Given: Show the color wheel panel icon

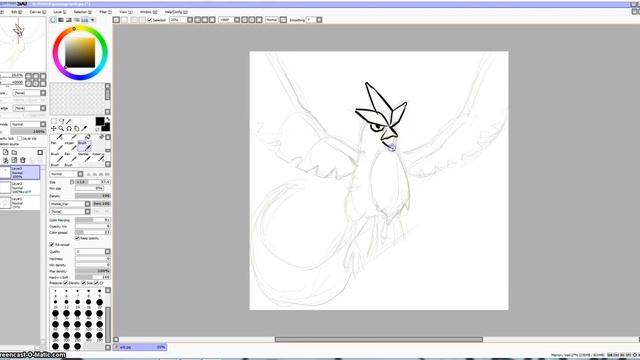Looking at the screenshot, I should 53,20.
